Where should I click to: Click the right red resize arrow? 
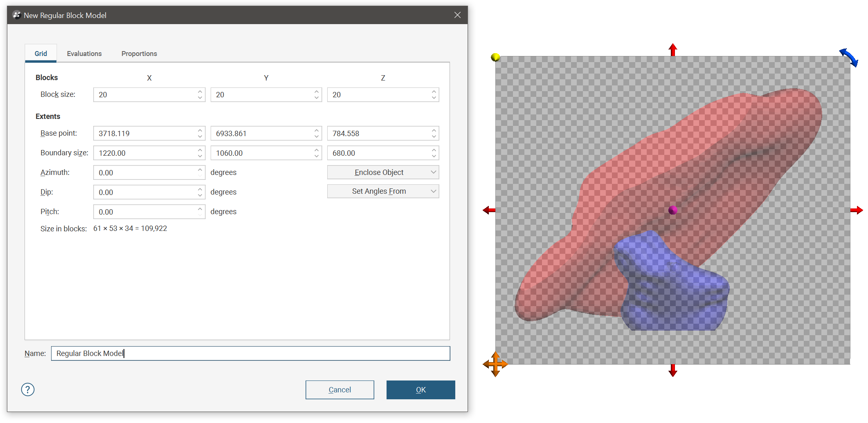coord(856,210)
